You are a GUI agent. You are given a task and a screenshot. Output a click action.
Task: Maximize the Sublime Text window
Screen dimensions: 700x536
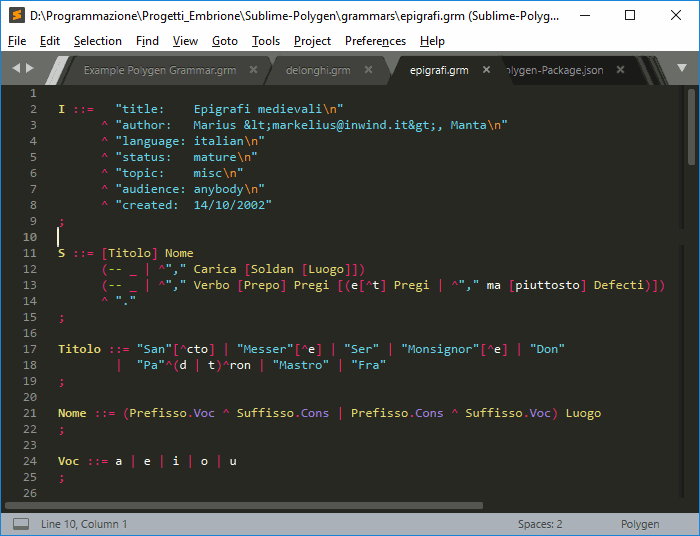[630, 15]
